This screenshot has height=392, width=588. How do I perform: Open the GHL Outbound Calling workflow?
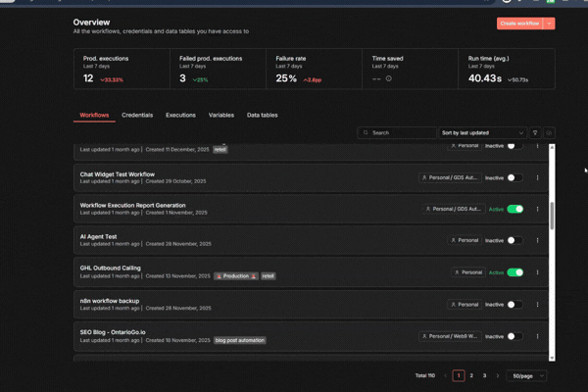(x=110, y=268)
